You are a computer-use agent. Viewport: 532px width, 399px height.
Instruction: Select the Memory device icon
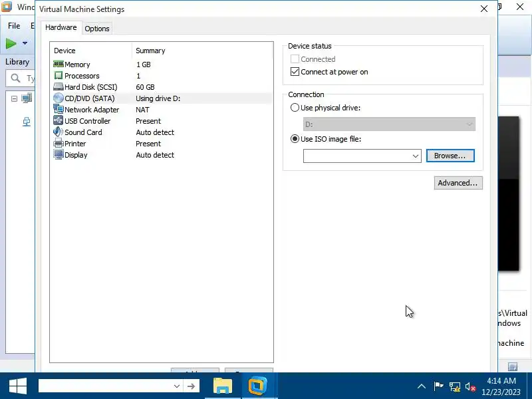tap(59, 64)
